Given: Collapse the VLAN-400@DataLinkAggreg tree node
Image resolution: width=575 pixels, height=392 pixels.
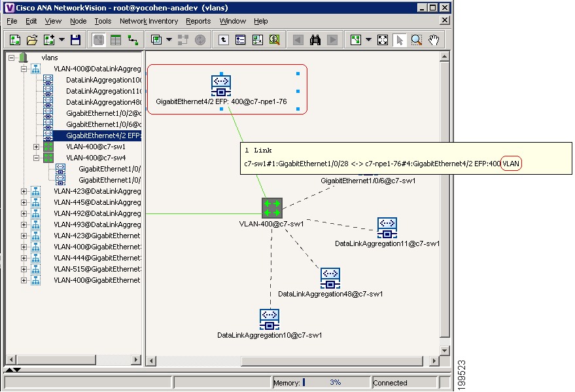Looking at the screenshot, I should (24, 69).
